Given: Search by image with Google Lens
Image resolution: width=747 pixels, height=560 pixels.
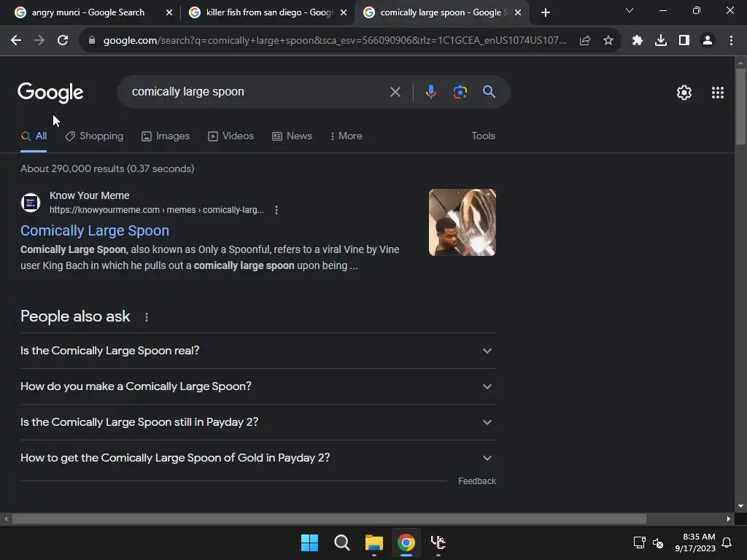Looking at the screenshot, I should pyautogui.click(x=460, y=92).
